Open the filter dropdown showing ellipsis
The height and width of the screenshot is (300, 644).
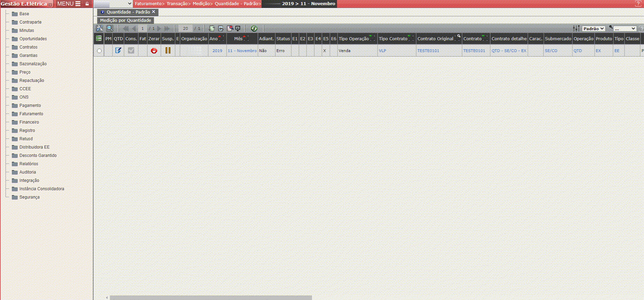[625, 28]
